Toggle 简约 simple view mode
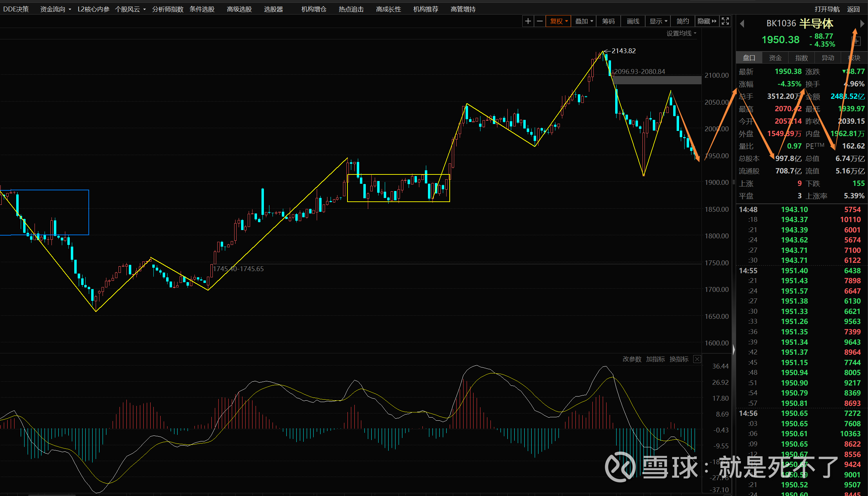The image size is (868, 496). point(682,21)
